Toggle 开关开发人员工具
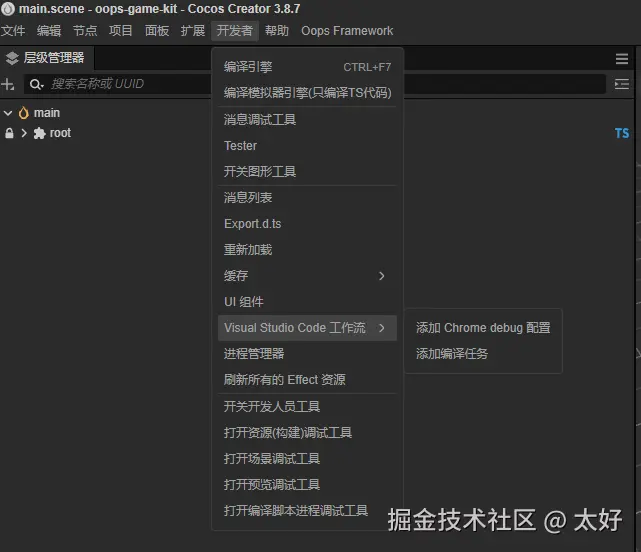The width and height of the screenshot is (641, 552). tap(307, 407)
